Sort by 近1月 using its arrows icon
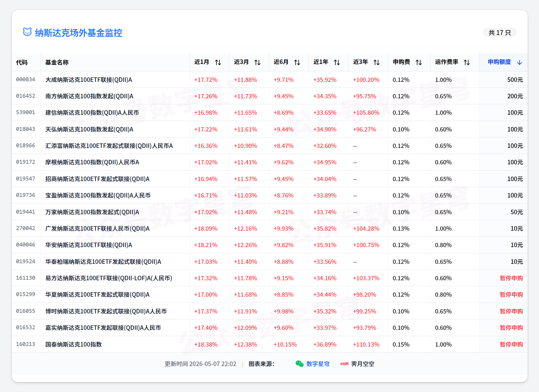 coord(218,62)
